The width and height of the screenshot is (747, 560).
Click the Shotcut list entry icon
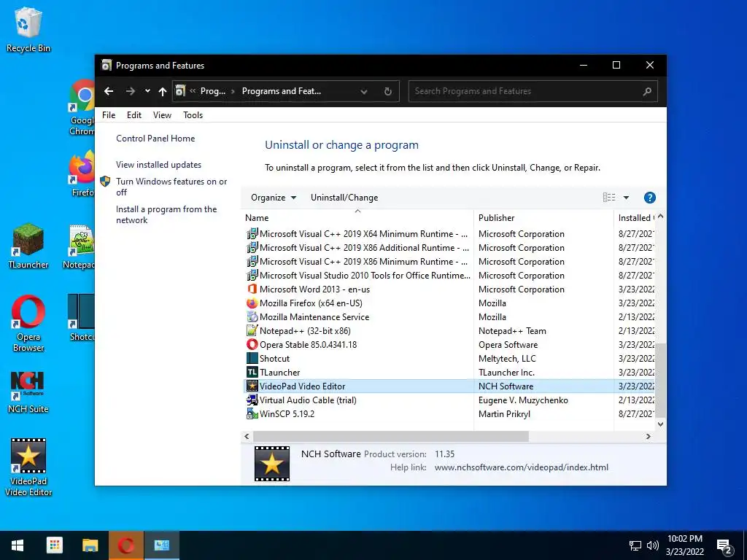(x=252, y=358)
